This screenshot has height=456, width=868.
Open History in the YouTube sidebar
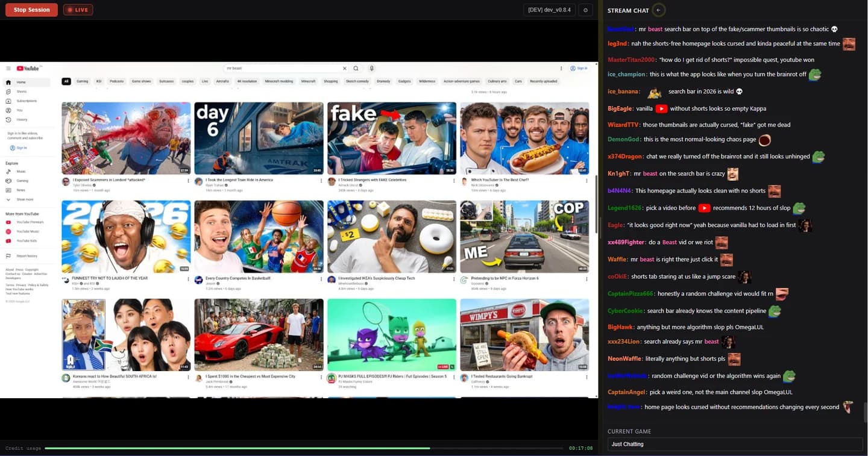22,120
